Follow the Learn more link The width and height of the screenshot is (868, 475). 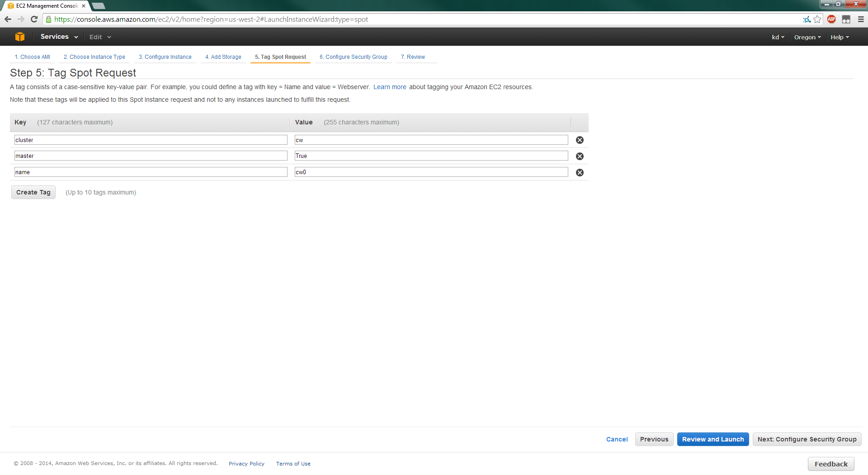pyautogui.click(x=390, y=87)
